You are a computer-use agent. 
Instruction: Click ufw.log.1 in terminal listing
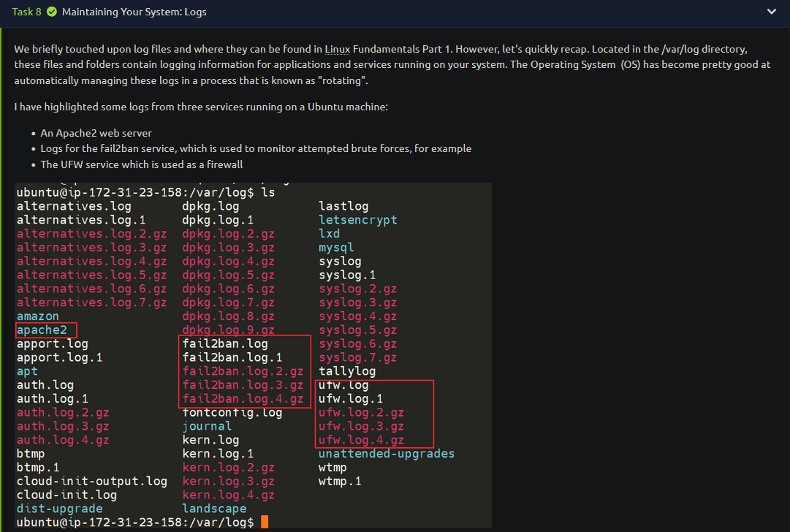tap(351, 398)
